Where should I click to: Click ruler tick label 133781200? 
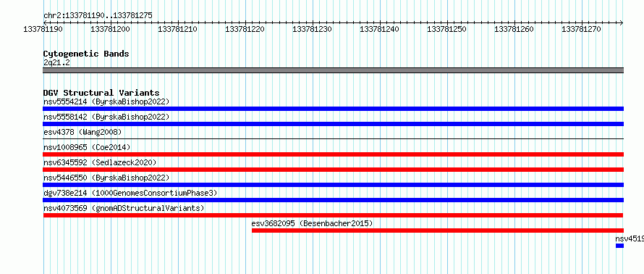click(x=110, y=30)
